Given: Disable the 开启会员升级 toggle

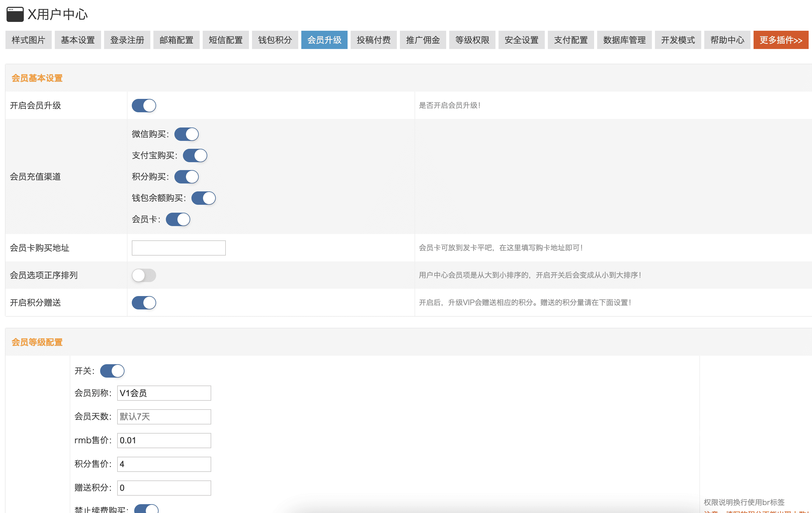Looking at the screenshot, I should coord(144,106).
